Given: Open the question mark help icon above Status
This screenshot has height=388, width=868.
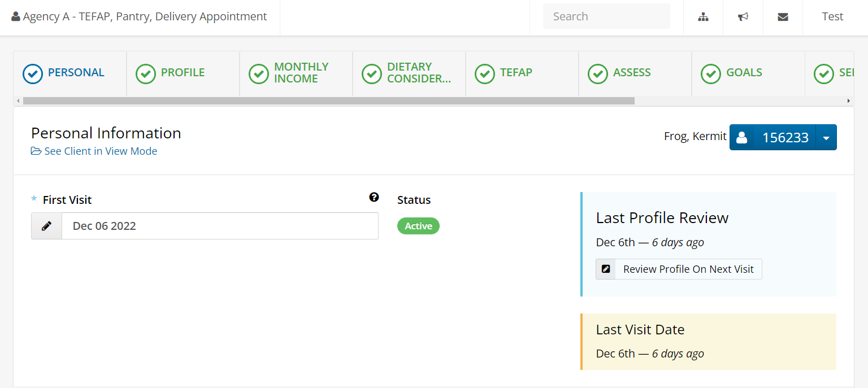Looking at the screenshot, I should click(374, 197).
